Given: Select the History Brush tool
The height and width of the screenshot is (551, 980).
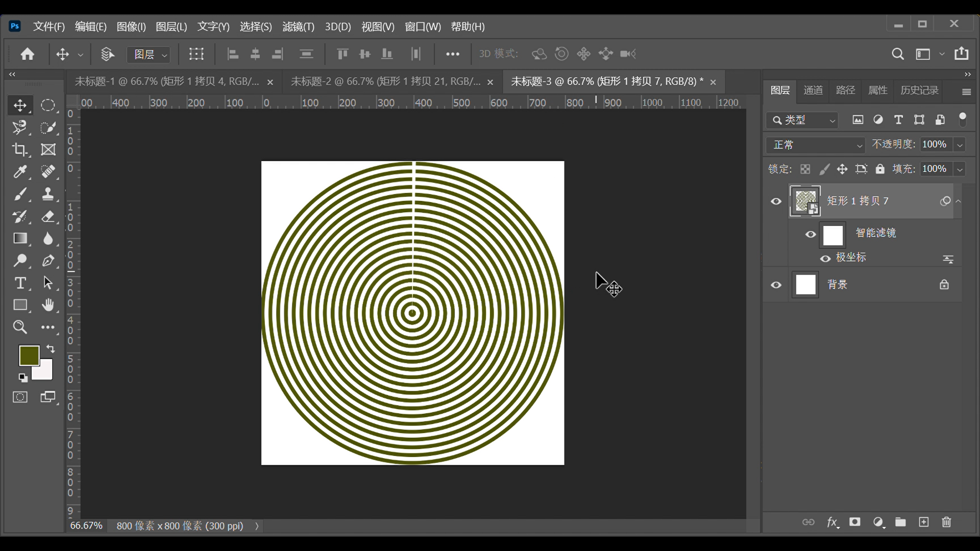Looking at the screenshot, I should coord(20,216).
